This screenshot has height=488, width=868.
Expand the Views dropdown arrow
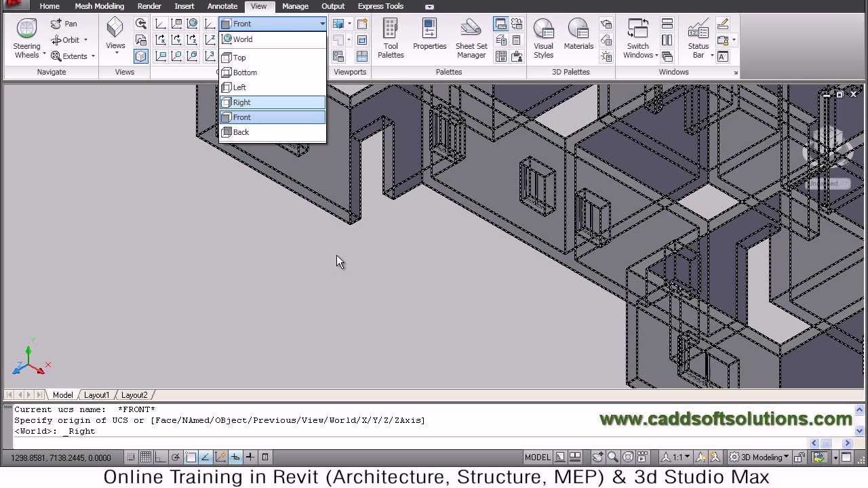(x=116, y=54)
